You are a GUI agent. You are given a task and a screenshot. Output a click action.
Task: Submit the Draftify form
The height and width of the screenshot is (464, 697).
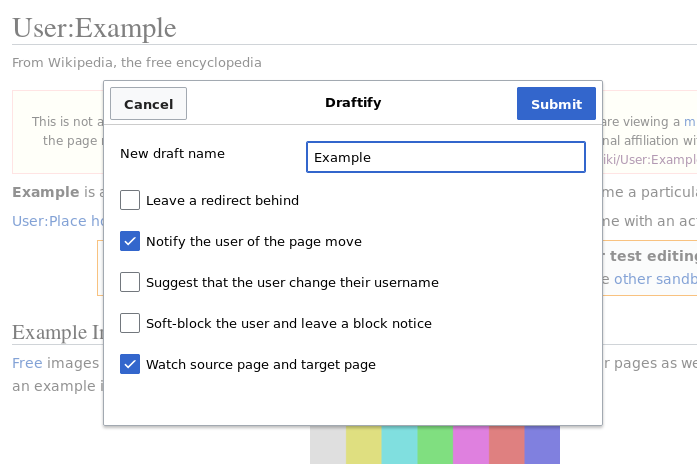[x=556, y=104]
